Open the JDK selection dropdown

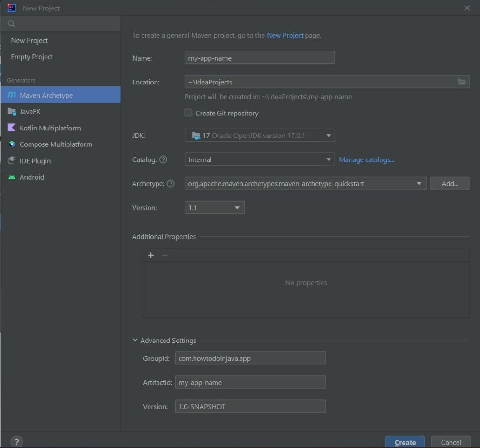coord(329,135)
